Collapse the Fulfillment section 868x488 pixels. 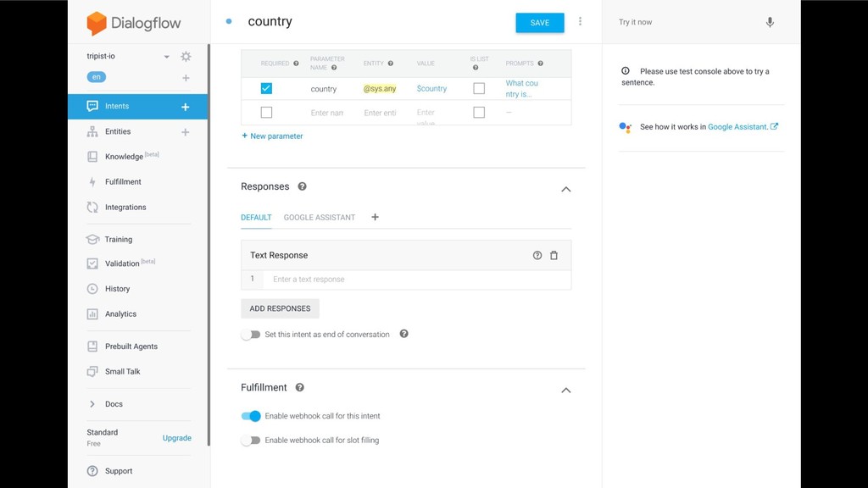[x=565, y=390]
